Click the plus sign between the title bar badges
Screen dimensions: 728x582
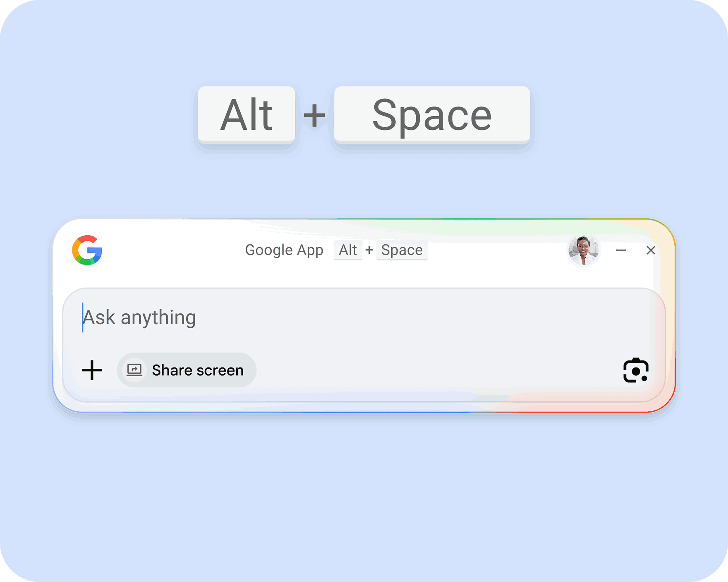369,250
